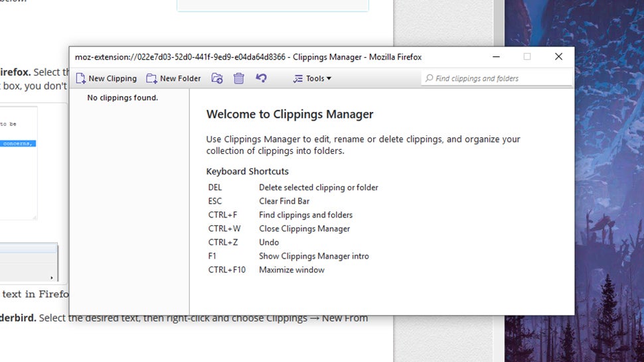Click the CTRL+F10 shortcut label
The height and width of the screenshot is (362, 644).
(x=226, y=270)
